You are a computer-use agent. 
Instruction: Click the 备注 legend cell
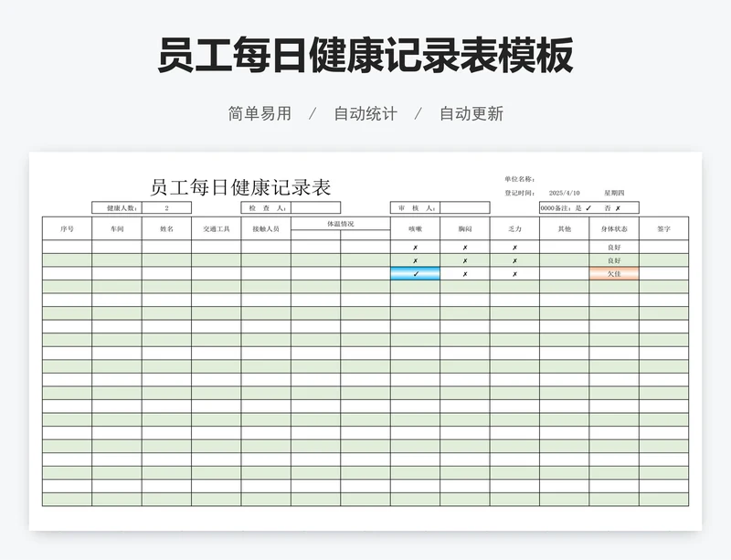click(589, 208)
